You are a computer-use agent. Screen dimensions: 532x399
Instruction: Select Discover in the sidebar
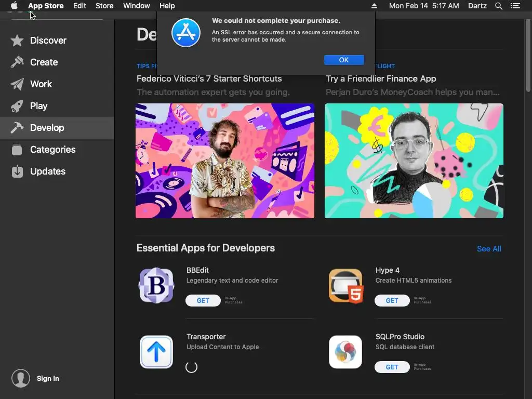57,41
